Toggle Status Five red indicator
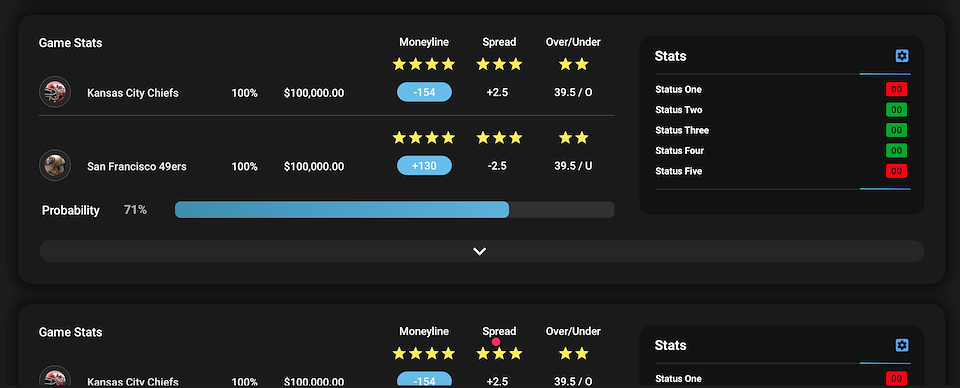 (896, 171)
